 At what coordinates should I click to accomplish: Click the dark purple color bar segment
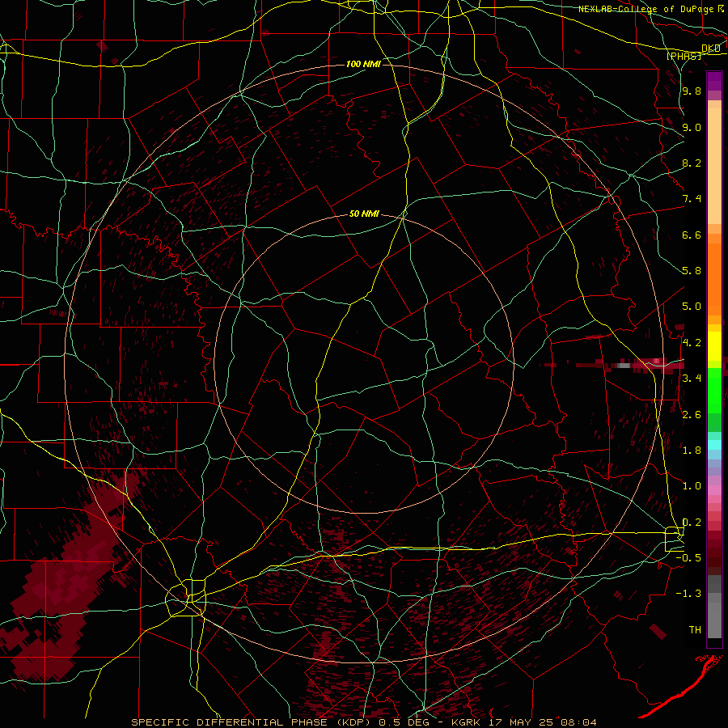[x=714, y=81]
